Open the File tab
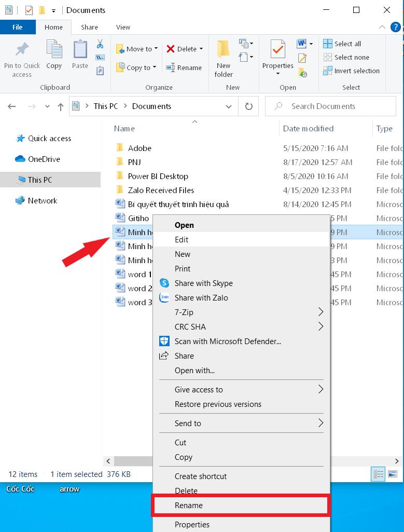Image resolution: width=404 pixels, height=532 pixels. point(18,27)
